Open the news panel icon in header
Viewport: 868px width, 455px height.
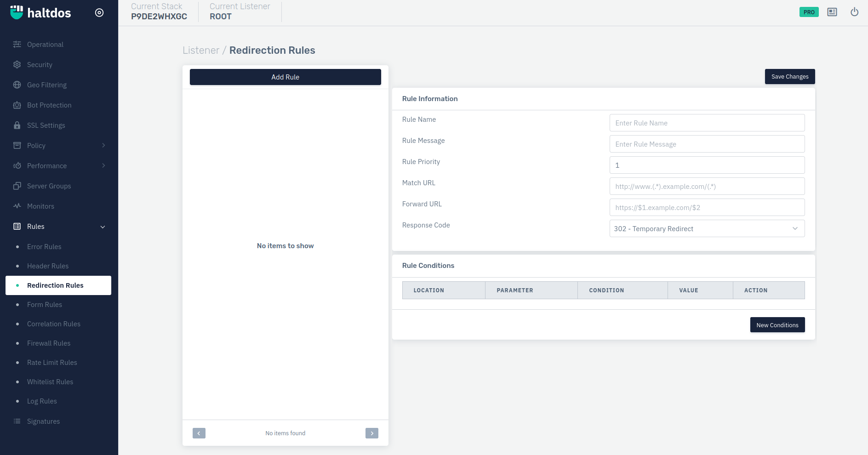832,12
